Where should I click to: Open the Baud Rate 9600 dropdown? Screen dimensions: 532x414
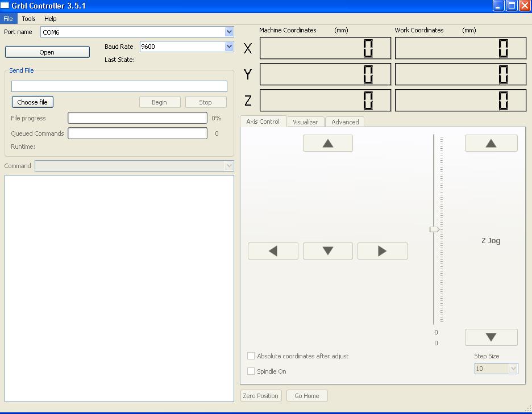(229, 47)
